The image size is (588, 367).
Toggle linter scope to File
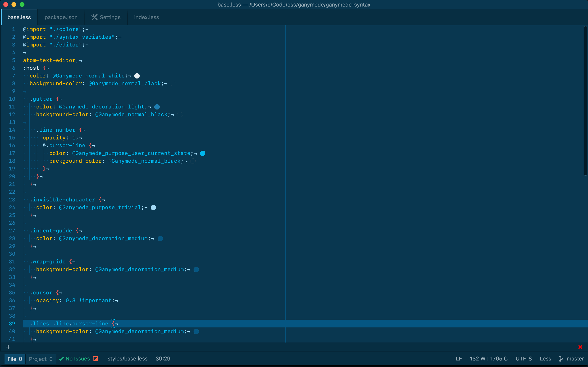pyautogui.click(x=15, y=359)
